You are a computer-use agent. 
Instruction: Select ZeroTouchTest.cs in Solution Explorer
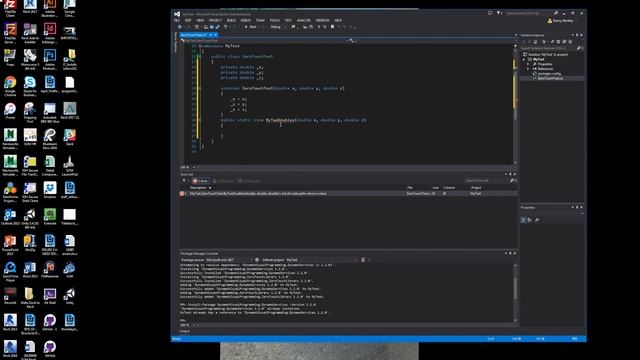[x=550, y=78]
